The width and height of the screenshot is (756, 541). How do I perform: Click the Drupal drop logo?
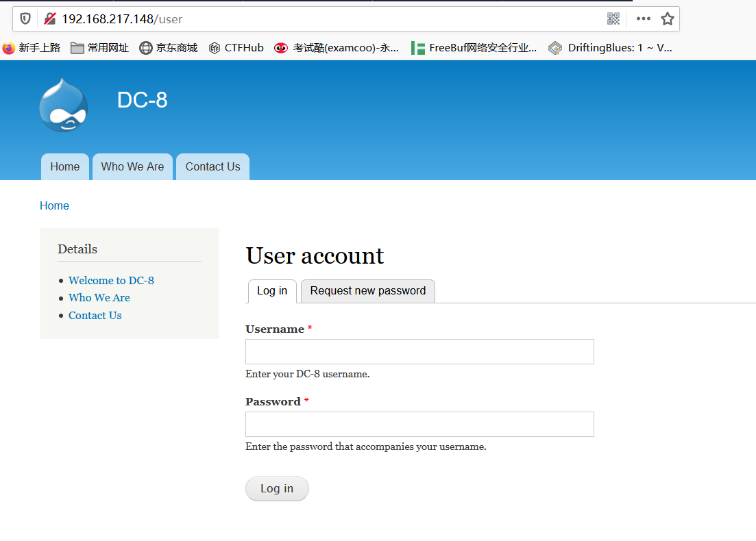pos(64,105)
